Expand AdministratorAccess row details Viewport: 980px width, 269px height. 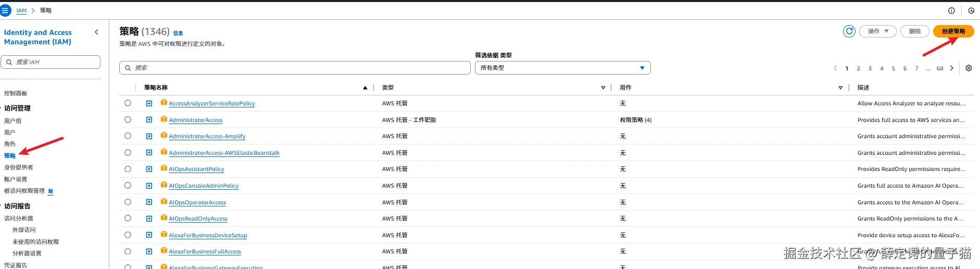[x=149, y=120]
